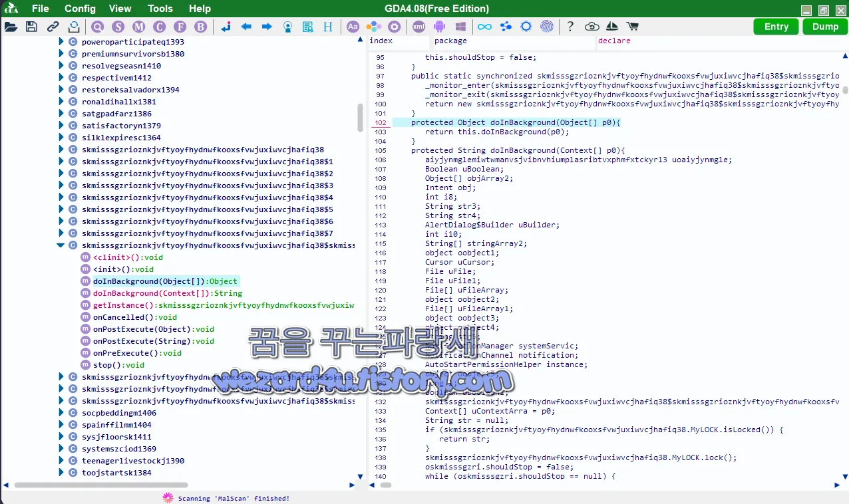The image size is (849, 504).
Task: Select the <init>():void method
Action: (123, 269)
